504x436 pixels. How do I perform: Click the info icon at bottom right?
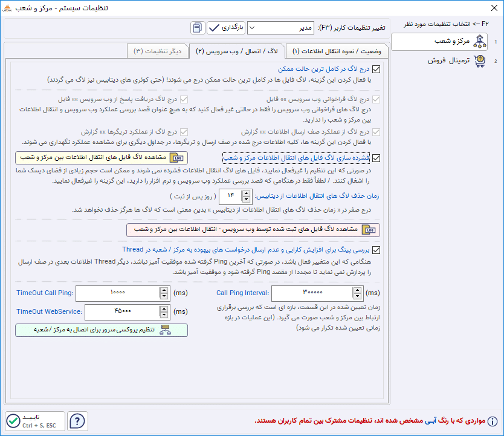click(493, 421)
